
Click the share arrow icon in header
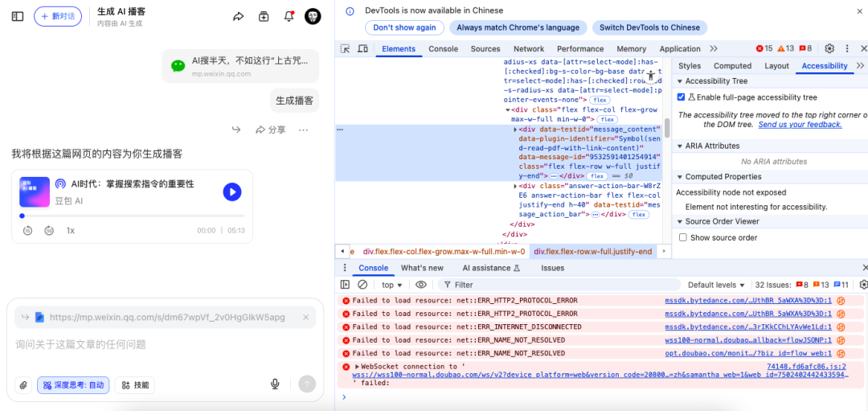pyautogui.click(x=238, y=17)
